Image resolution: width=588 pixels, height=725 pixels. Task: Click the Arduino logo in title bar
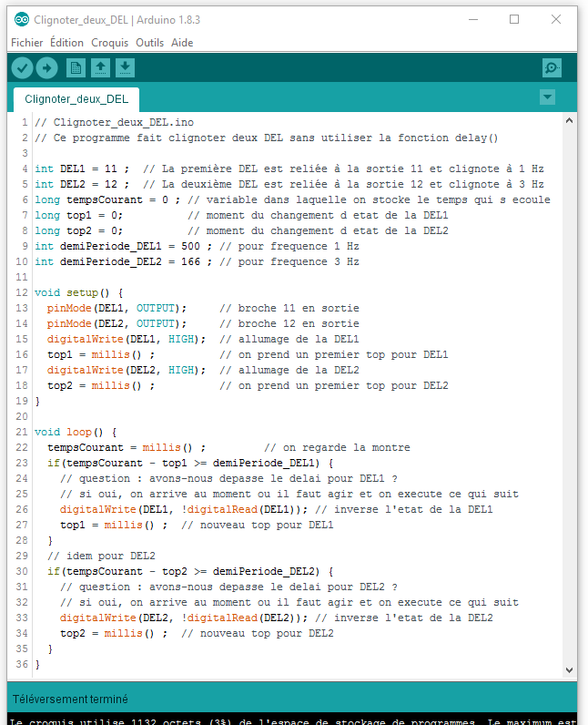tap(21, 19)
